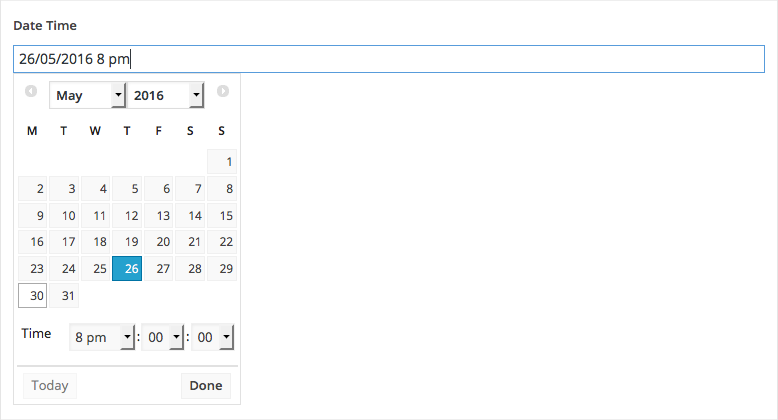This screenshot has height=420, width=778.
Task: Select day 27 in the calendar
Action: pyautogui.click(x=159, y=269)
